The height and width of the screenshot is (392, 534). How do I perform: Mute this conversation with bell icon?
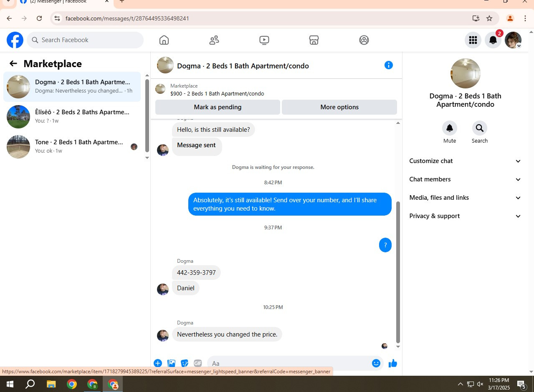tap(450, 128)
